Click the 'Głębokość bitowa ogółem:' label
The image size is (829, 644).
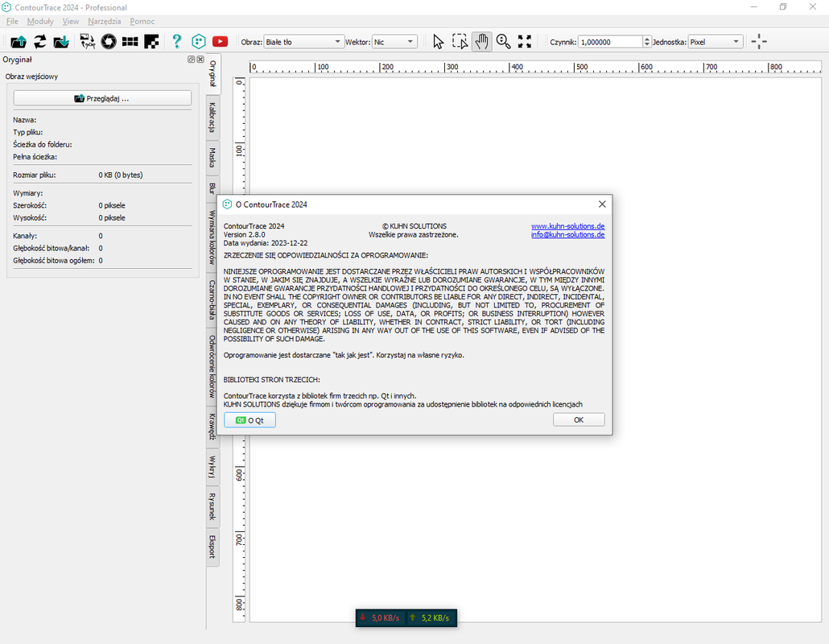coord(53,261)
